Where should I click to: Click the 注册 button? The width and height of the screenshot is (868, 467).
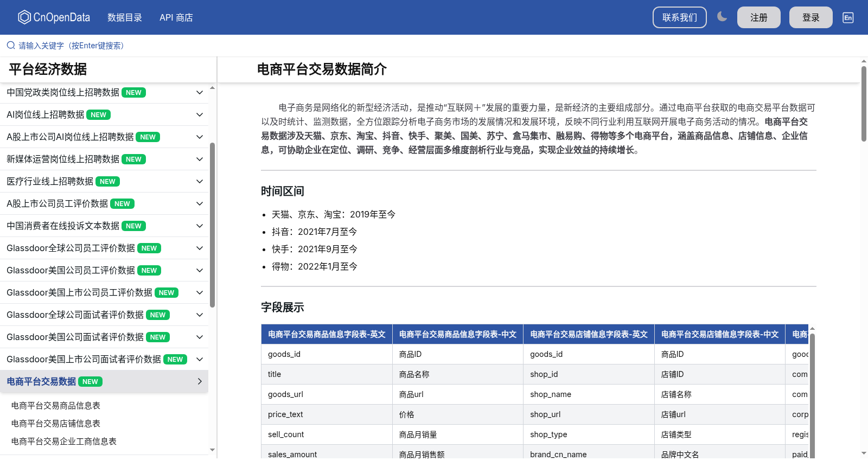(x=759, y=17)
